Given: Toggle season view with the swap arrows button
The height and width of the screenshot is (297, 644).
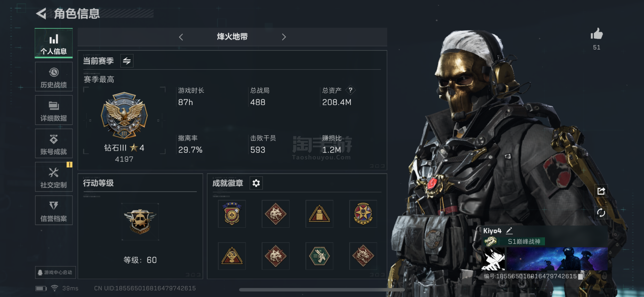Looking at the screenshot, I should click(x=127, y=61).
